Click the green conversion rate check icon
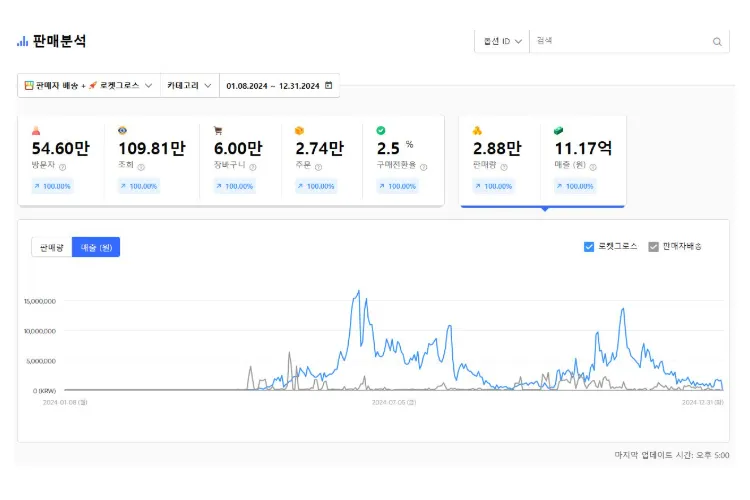The height and width of the screenshot is (500, 750). click(x=381, y=130)
